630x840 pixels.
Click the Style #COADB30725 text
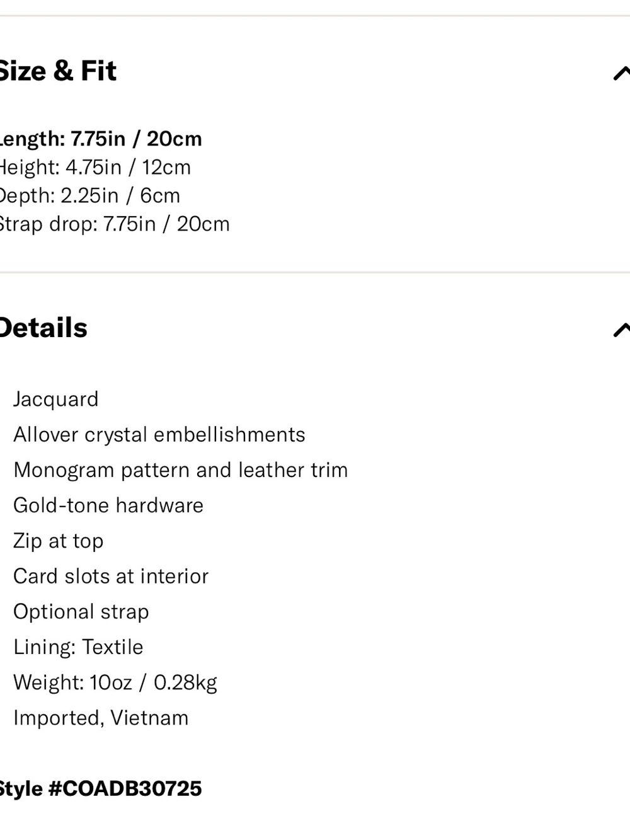101,788
